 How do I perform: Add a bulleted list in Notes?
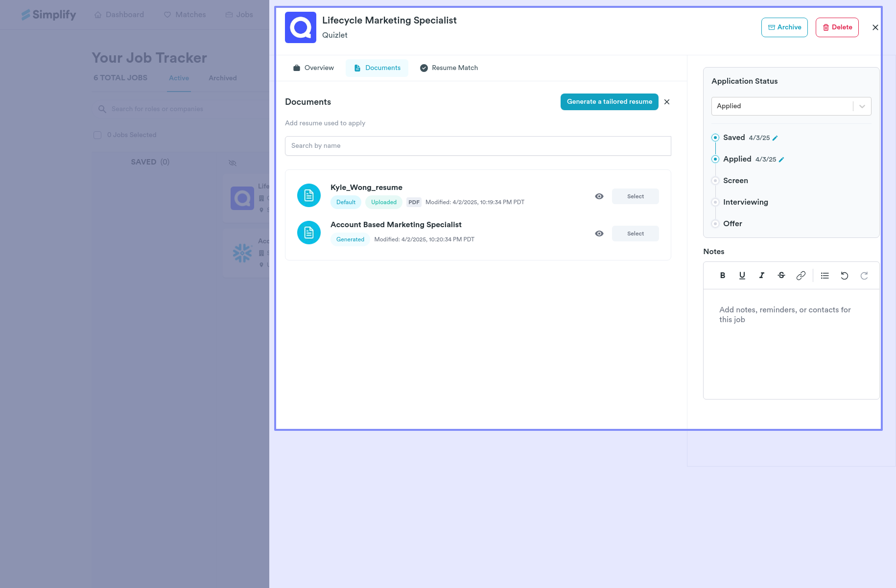(x=825, y=276)
